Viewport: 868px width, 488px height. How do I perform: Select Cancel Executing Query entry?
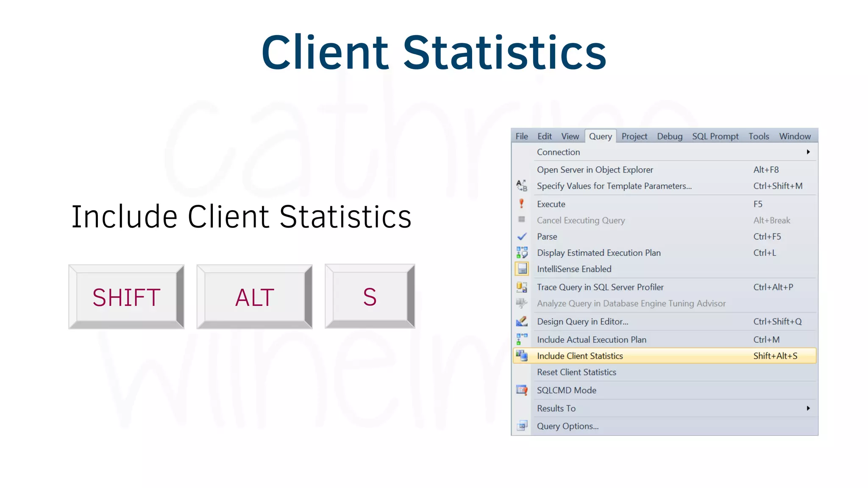pos(665,220)
